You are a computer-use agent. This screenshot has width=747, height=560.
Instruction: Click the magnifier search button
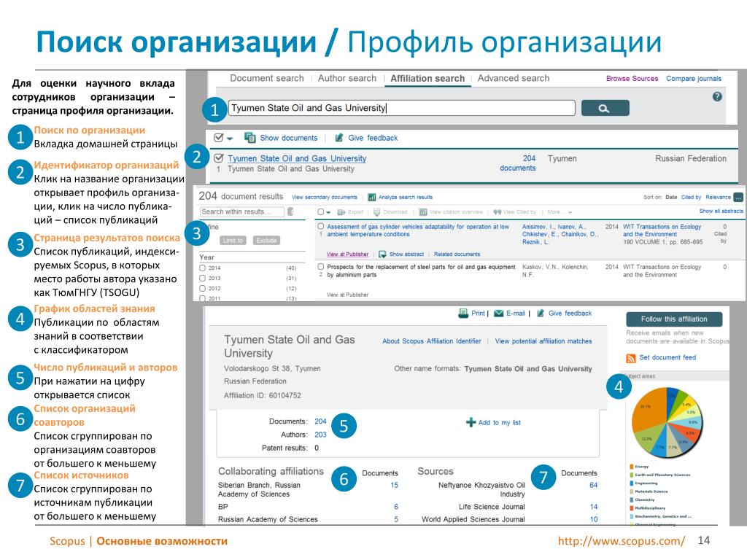605,108
